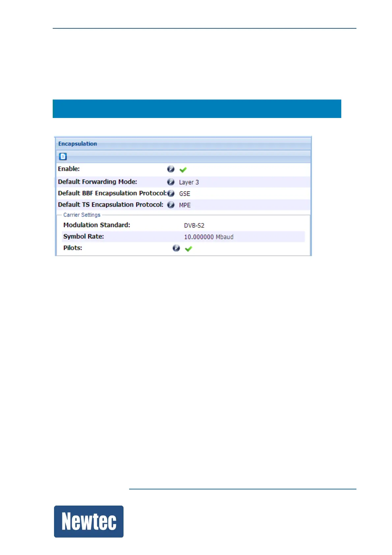Viewport: 392px width, 555px height.
Task: Open help icon for Default TS Encapsulation Protocol
Action: [x=171, y=205]
